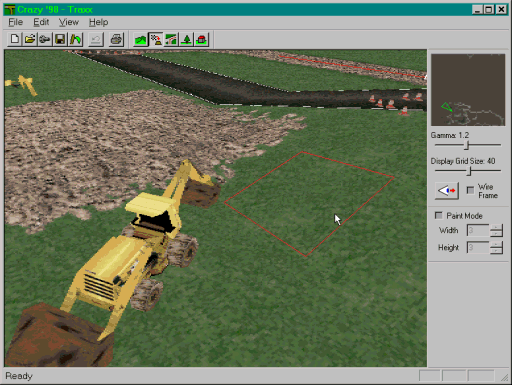Open the Help menu
This screenshot has width=512, height=385.
98,22
